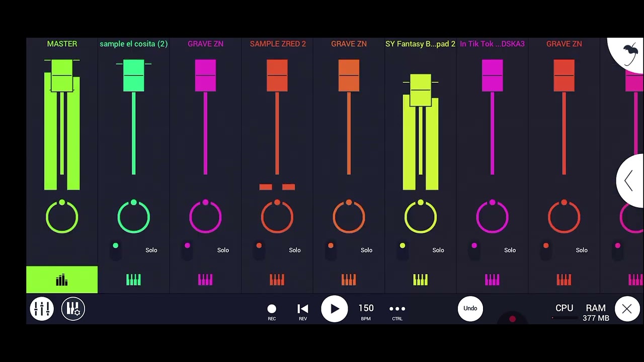Toggle mute dot on SAMPLE ZRED 2

(259, 246)
